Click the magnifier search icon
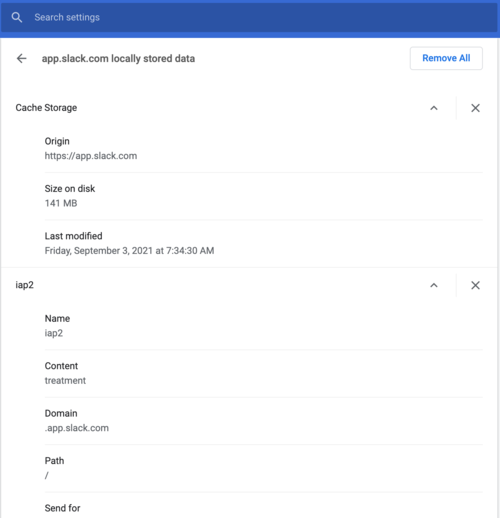Screen dimensions: 500x518 pyautogui.click(x=17, y=17)
